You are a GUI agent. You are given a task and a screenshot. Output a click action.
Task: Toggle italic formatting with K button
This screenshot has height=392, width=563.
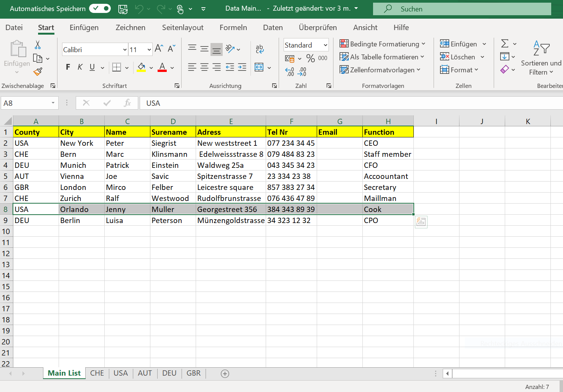click(80, 67)
